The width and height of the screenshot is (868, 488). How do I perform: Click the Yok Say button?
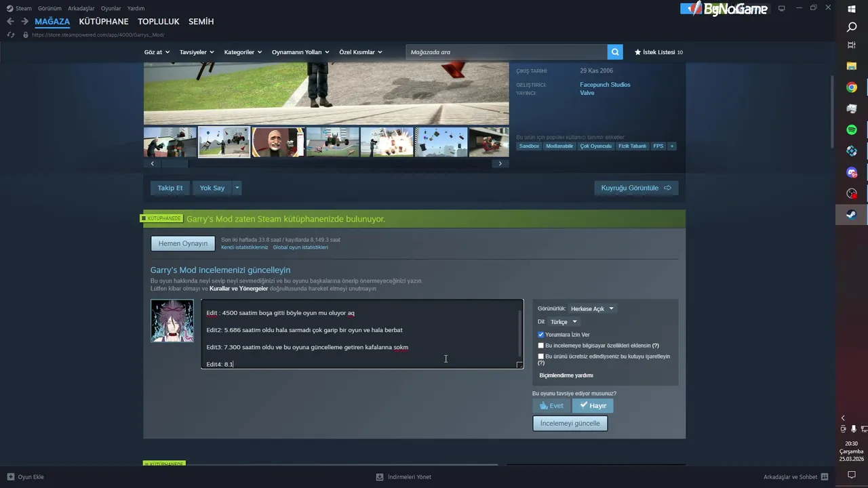212,188
